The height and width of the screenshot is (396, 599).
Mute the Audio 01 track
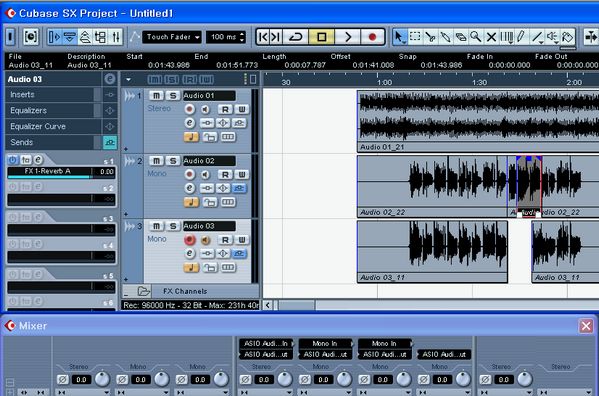click(156, 95)
